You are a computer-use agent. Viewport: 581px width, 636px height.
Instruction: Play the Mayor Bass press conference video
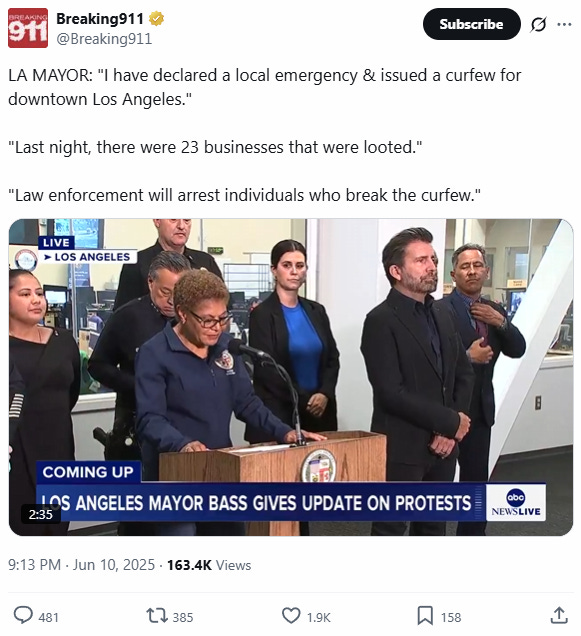click(x=291, y=377)
